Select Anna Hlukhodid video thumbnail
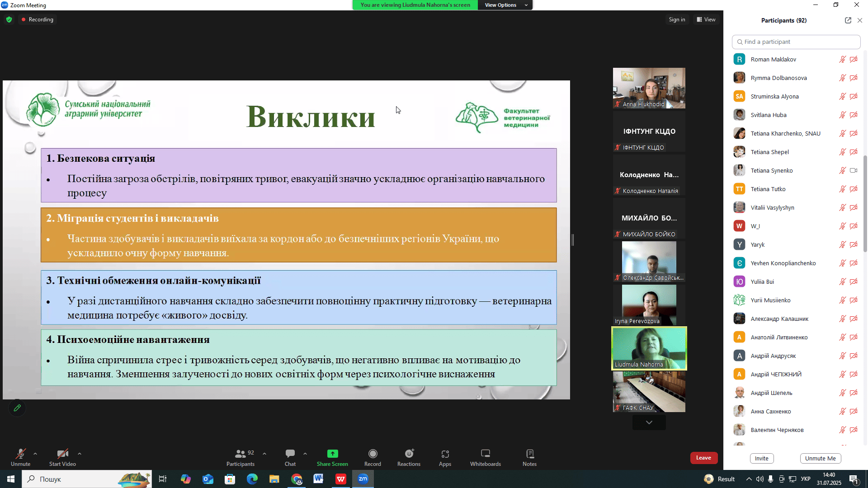 (649, 88)
